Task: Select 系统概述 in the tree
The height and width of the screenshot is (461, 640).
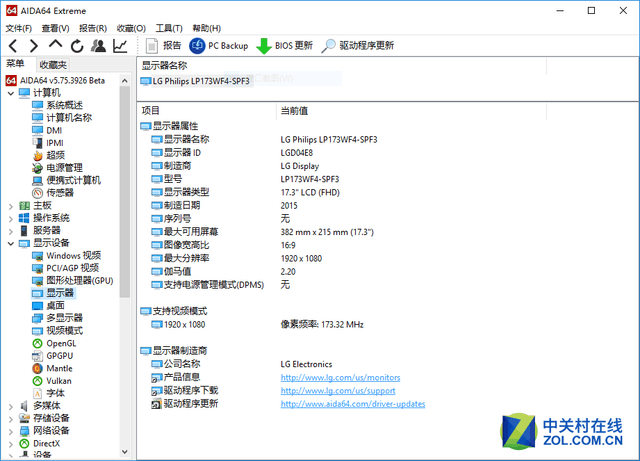Action: pos(57,105)
